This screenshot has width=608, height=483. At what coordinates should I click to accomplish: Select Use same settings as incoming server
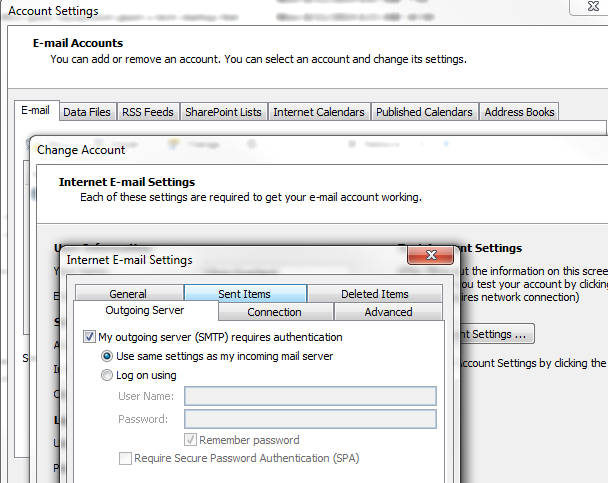coord(108,356)
